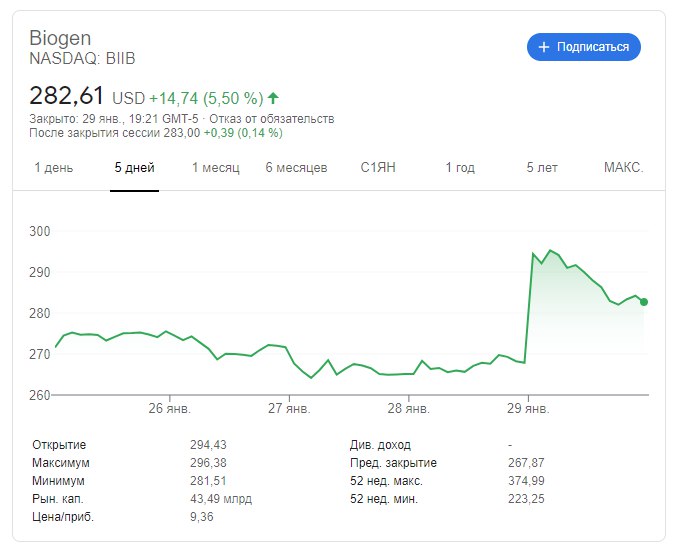Click the NASDAQ: BIIB ticker text

[x=82, y=58]
